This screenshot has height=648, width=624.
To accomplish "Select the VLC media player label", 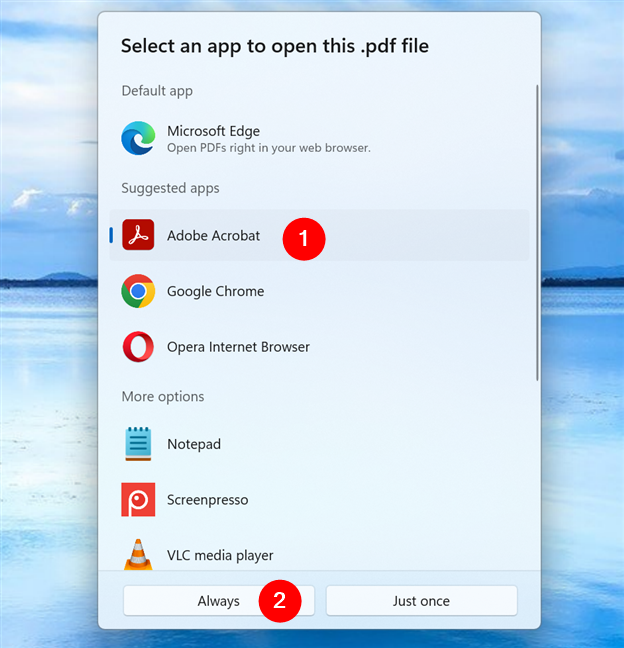I will [x=220, y=555].
